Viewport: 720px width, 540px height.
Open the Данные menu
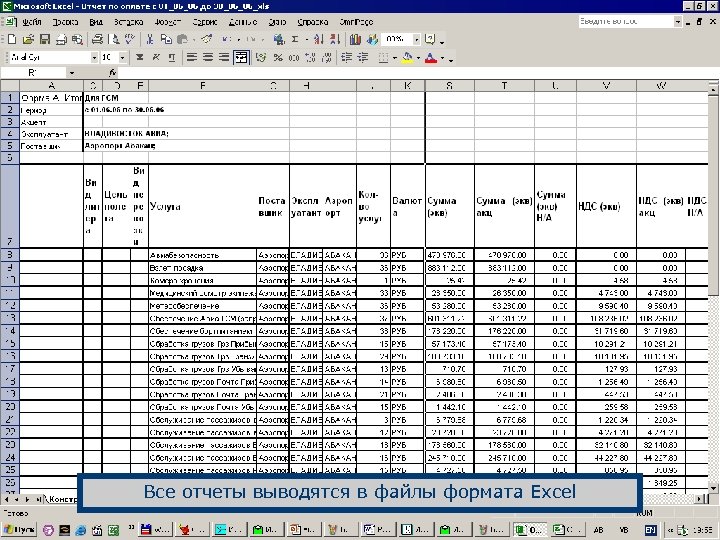(242, 22)
